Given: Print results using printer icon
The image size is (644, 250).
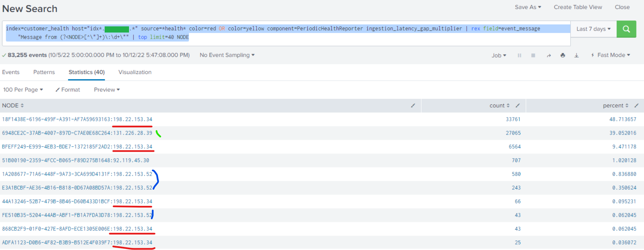Looking at the screenshot, I should (x=563, y=55).
